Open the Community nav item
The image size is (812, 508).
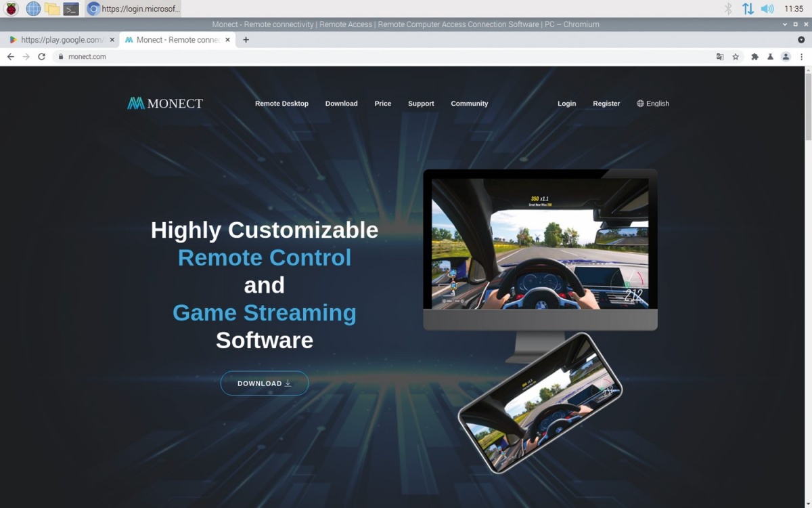click(x=470, y=104)
